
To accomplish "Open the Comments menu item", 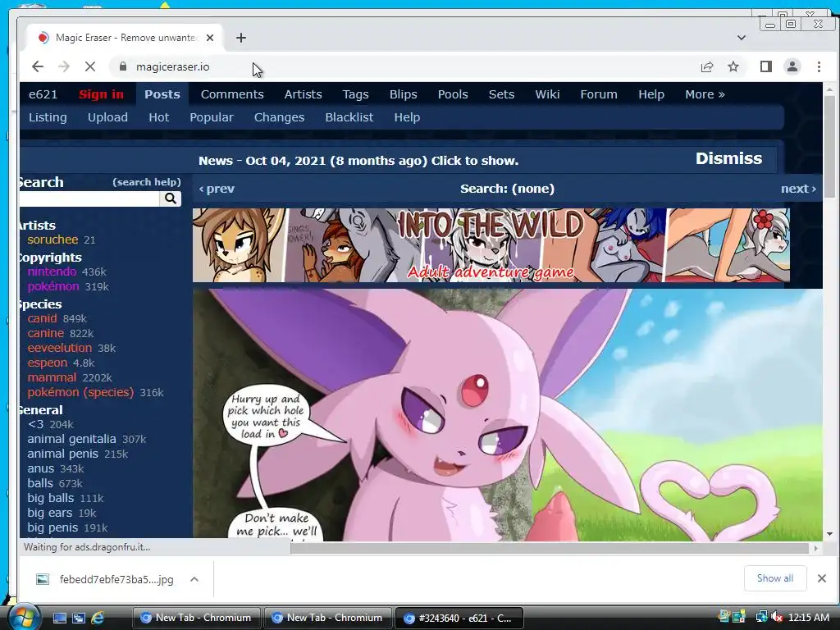I will (232, 94).
